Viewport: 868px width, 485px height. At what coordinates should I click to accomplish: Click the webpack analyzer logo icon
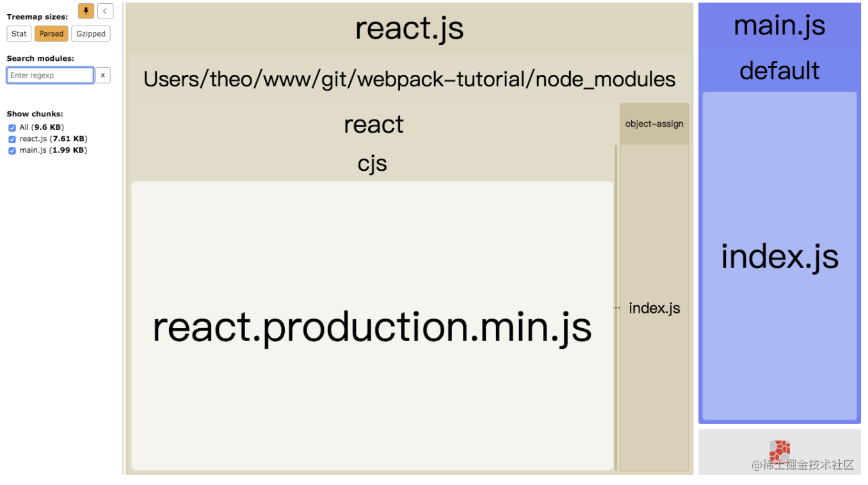(x=779, y=451)
